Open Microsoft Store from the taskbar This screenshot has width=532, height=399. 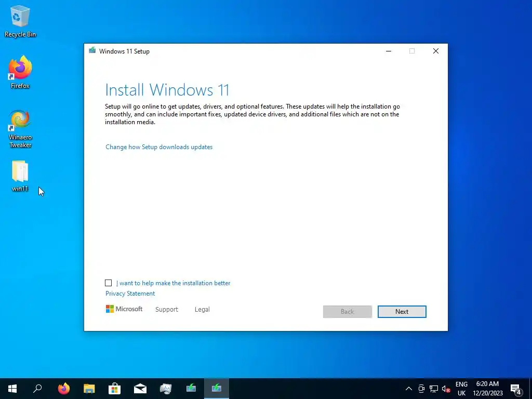point(115,389)
